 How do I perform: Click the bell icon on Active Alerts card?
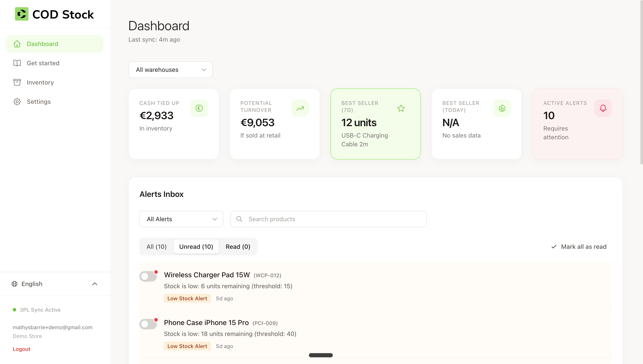[x=603, y=108]
